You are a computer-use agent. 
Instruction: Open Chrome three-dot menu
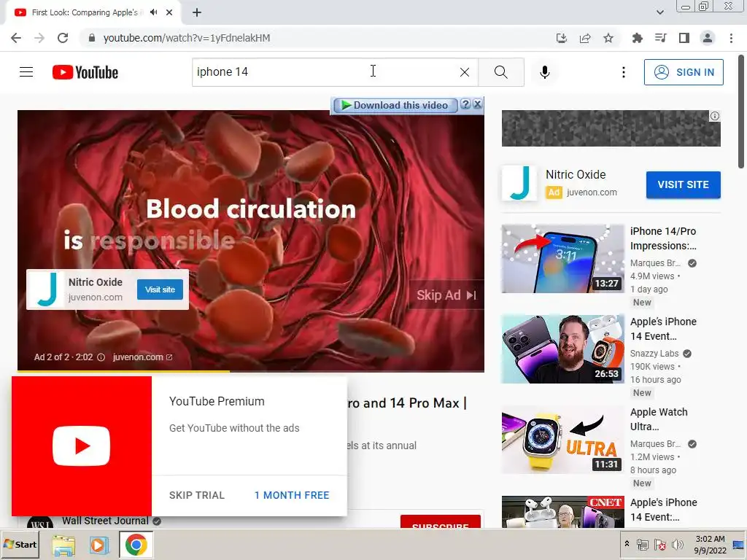pyautogui.click(x=731, y=38)
